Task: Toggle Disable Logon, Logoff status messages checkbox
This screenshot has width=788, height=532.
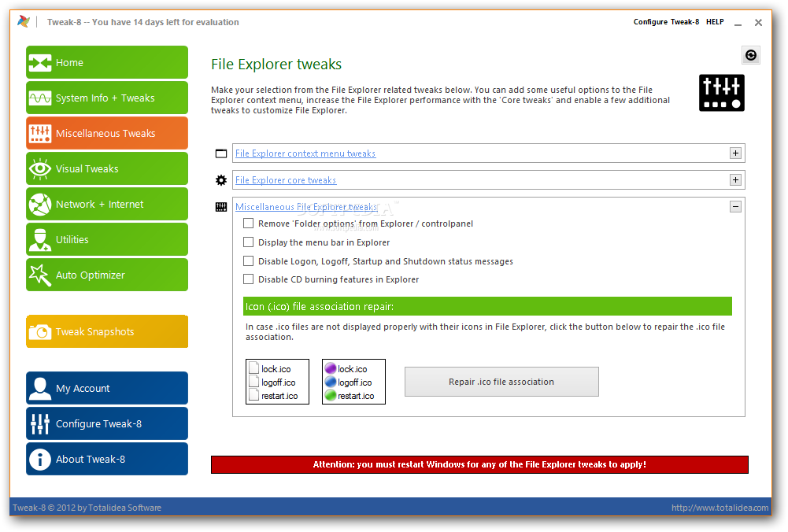Action: coord(248,260)
